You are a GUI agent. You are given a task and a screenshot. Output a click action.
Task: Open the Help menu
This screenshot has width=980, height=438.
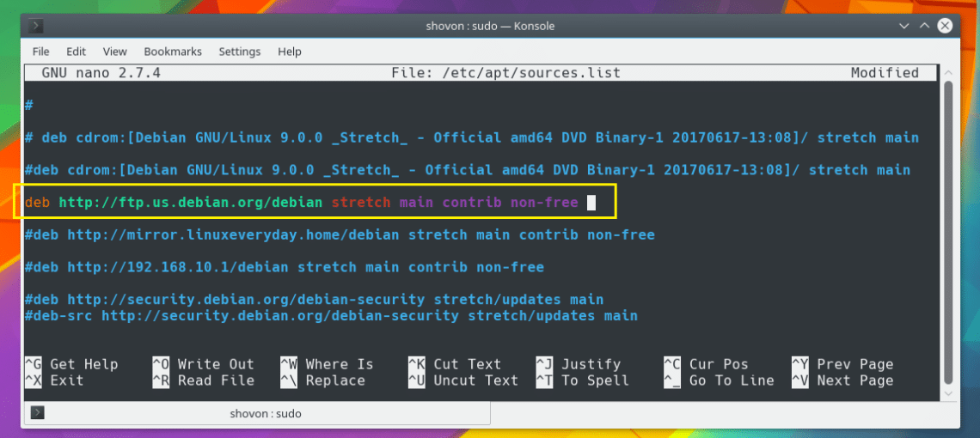pos(290,52)
